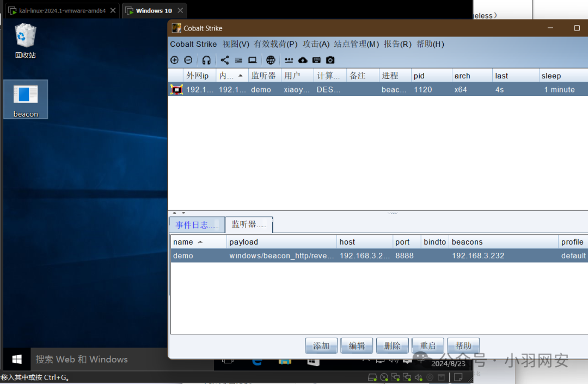Open the 报告(R) menu
This screenshot has width=588, height=384.
tap(397, 44)
